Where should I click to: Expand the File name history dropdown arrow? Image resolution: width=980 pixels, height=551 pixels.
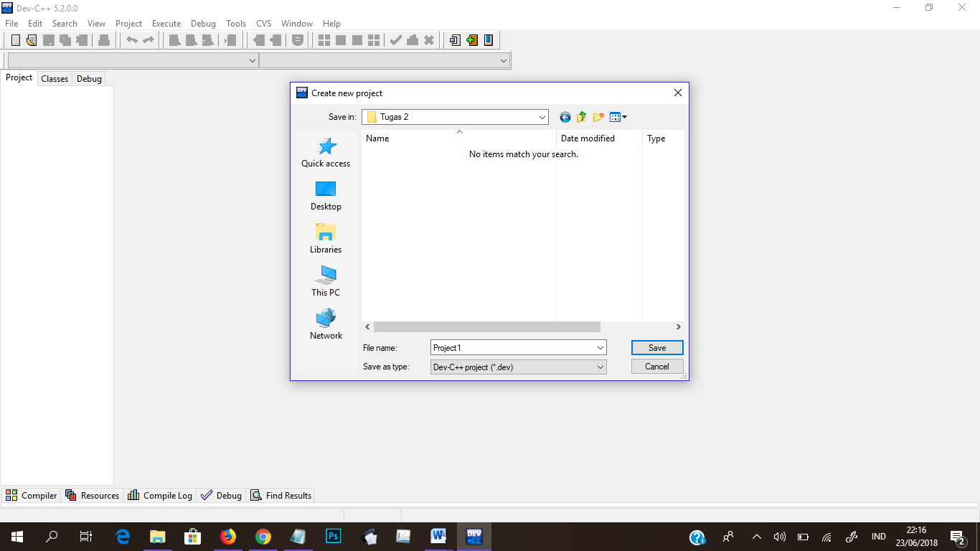600,348
